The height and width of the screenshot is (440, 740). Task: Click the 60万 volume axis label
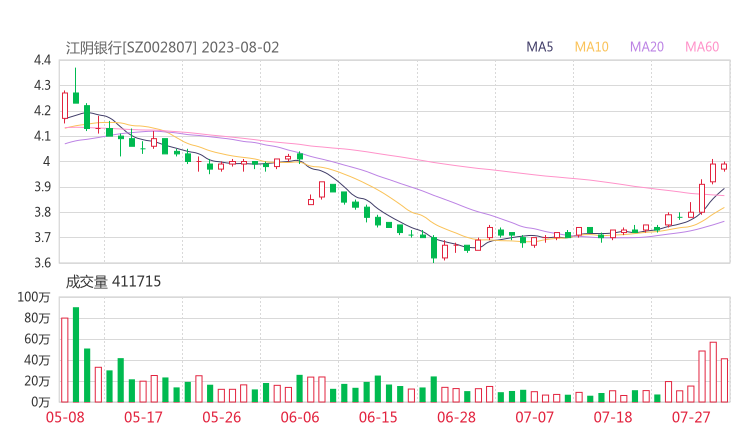pos(37,339)
